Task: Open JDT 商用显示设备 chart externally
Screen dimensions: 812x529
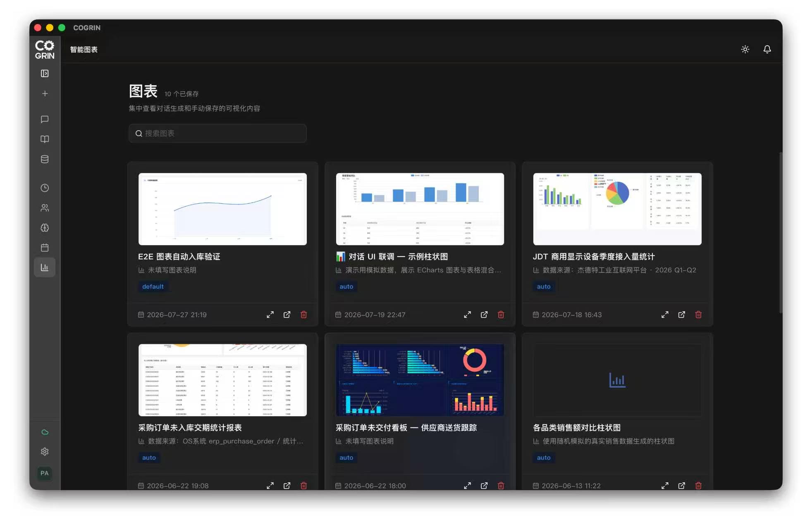Action: [681, 315]
